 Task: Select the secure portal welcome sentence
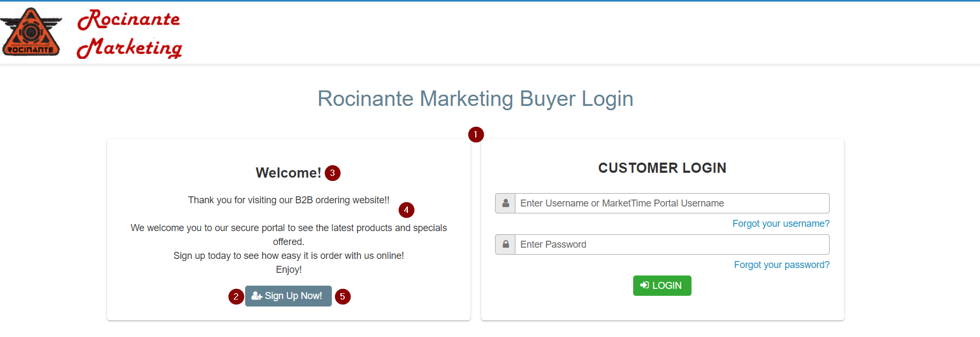(x=288, y=235)
